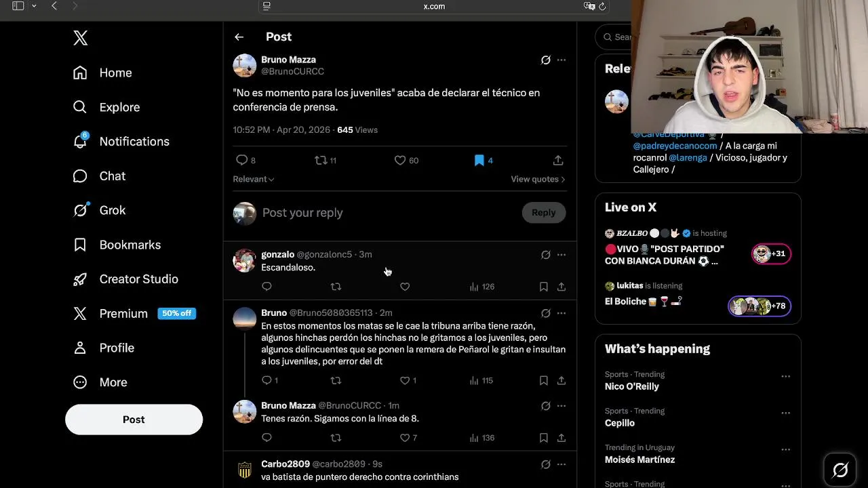The image size is (868, 488).
Task: Reply to gonzalo's Escandaloso comment
Action: 267,287
